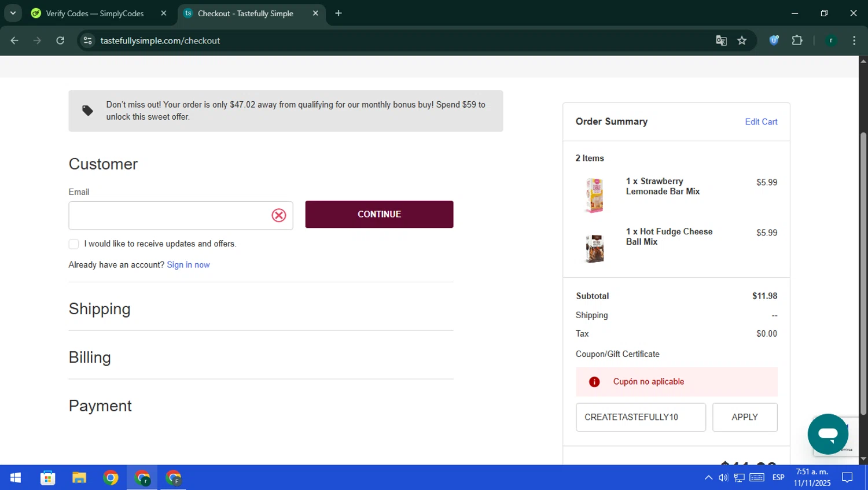The height and width of the screenshot is (490, 868).
Task: Open the first Chrome taskbar icon
Action: coord(111,478)
